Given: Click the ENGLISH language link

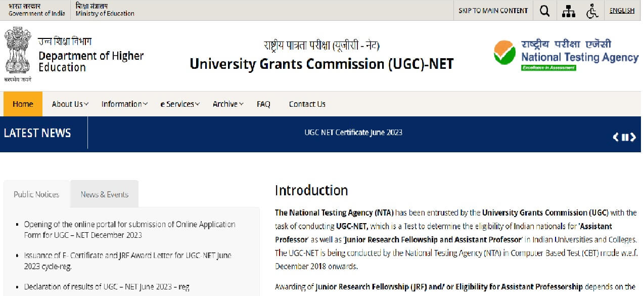Looking at the screenshot, I should click(621, 10).
